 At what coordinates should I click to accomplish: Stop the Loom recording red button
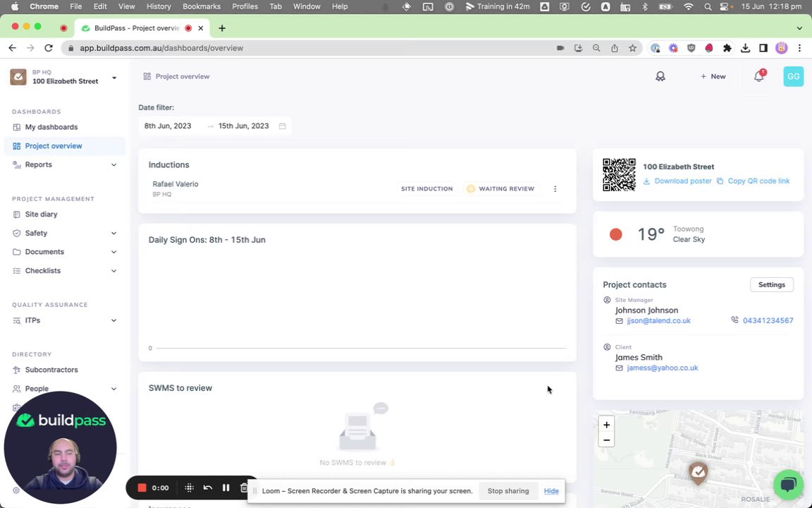click(x=142, y=488)
